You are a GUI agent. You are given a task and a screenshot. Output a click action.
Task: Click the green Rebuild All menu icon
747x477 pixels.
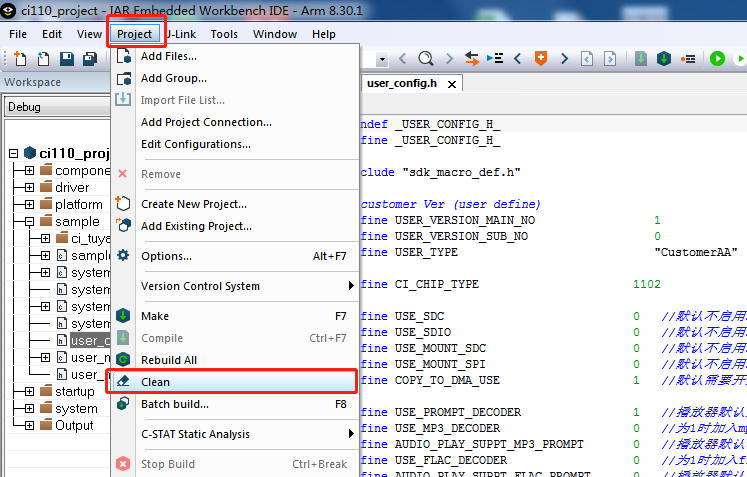tap(123, 359)
